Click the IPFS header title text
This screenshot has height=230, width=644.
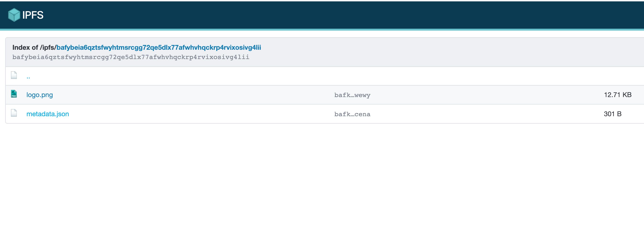pyautogui.click(x=33, y=15)
